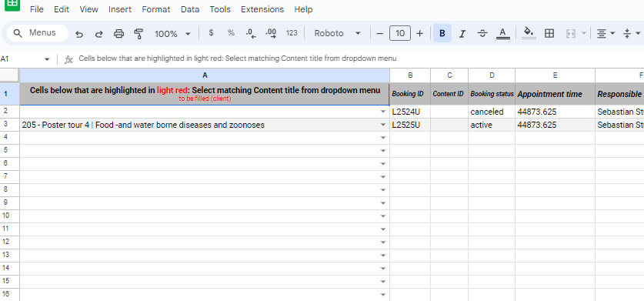
Task: Click the Content ID header cell
Action: 449,94
